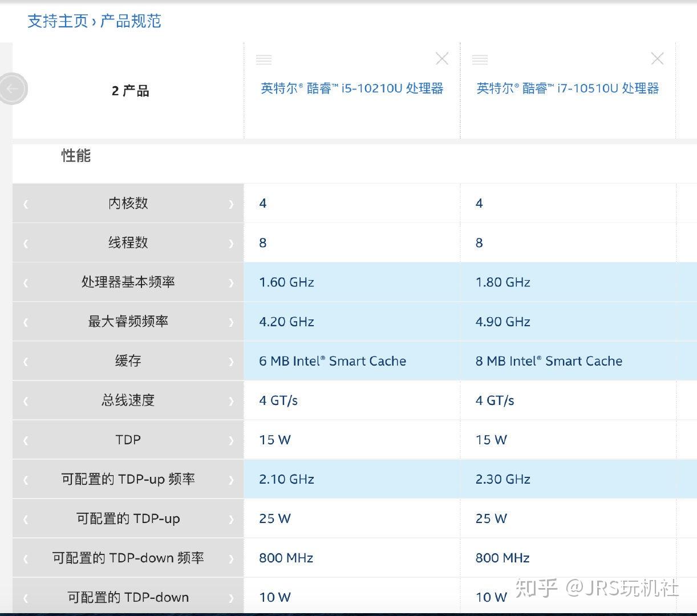The height and width of the screenshot is (616, 697).
Task: Click the right chevron on 可配置的 TDP-up row
Action: (231, 518)
